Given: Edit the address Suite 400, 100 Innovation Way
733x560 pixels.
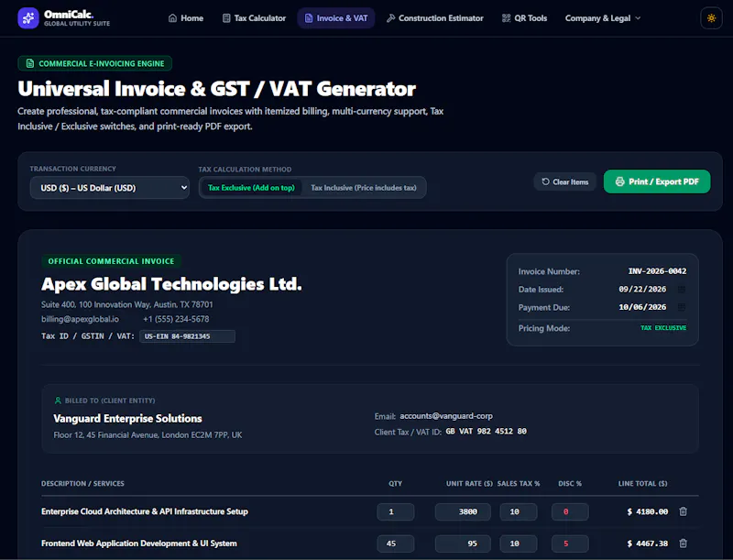Looking at the screenshot, I should point(127,304).
